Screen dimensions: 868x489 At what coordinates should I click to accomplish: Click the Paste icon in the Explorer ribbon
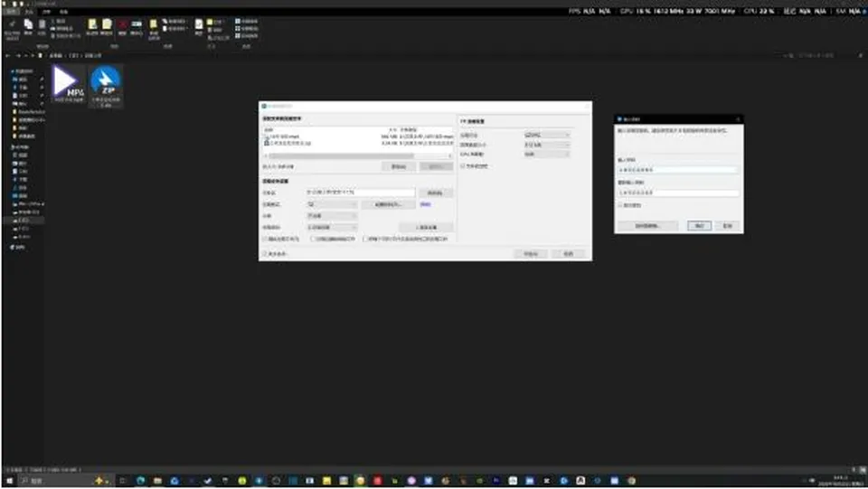pyautogui.click(x=42, y=26)
